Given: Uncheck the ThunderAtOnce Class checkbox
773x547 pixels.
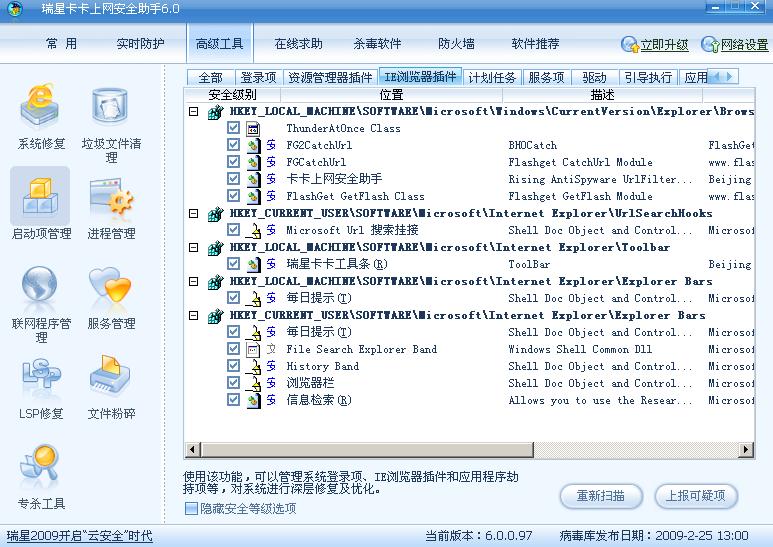Looking at the screenshot, I should click(233, 128).
